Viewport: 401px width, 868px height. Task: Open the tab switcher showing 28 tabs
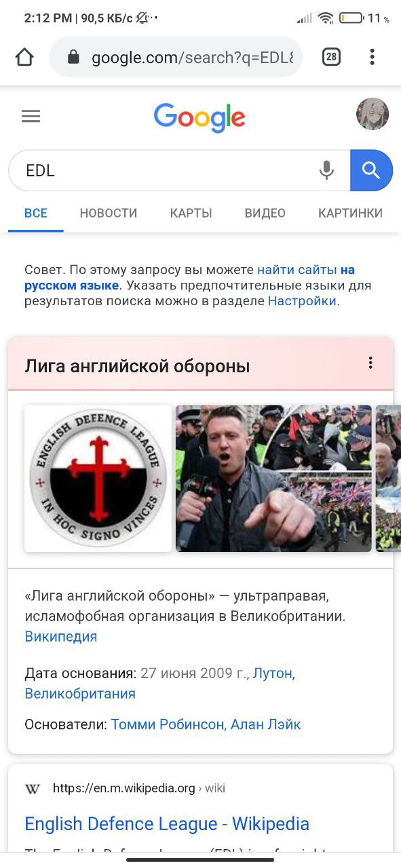point(330,57)
